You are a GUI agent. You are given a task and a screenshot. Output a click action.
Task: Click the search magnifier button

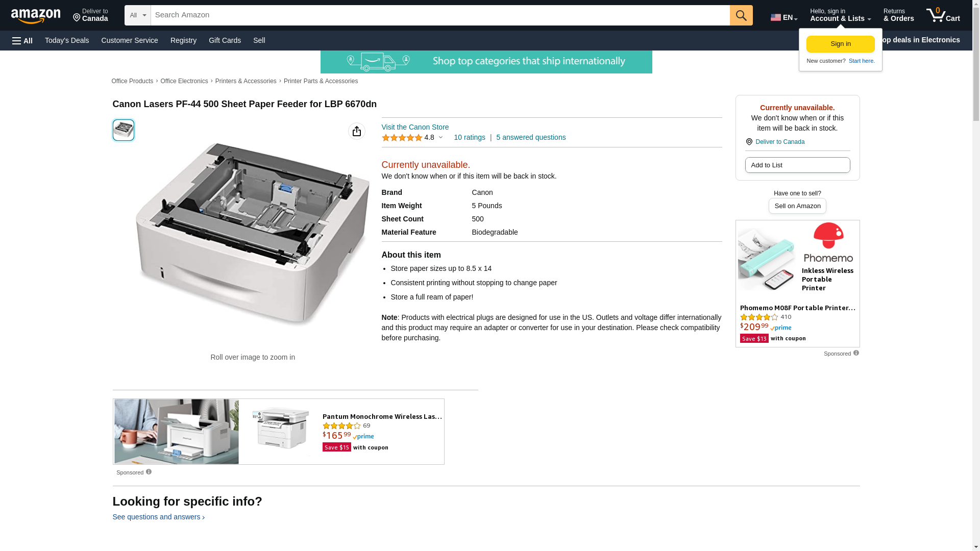[741, 15]
